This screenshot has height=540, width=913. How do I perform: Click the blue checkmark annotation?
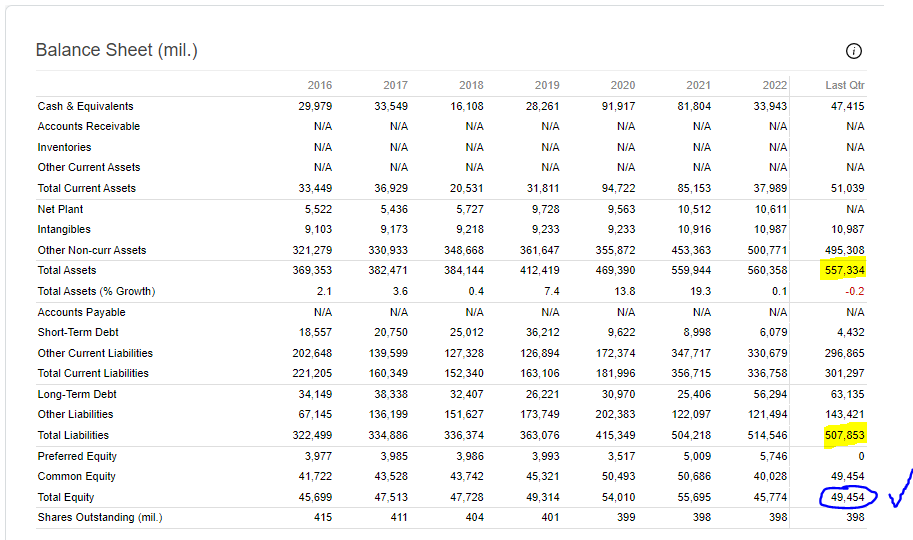[900, 488]
